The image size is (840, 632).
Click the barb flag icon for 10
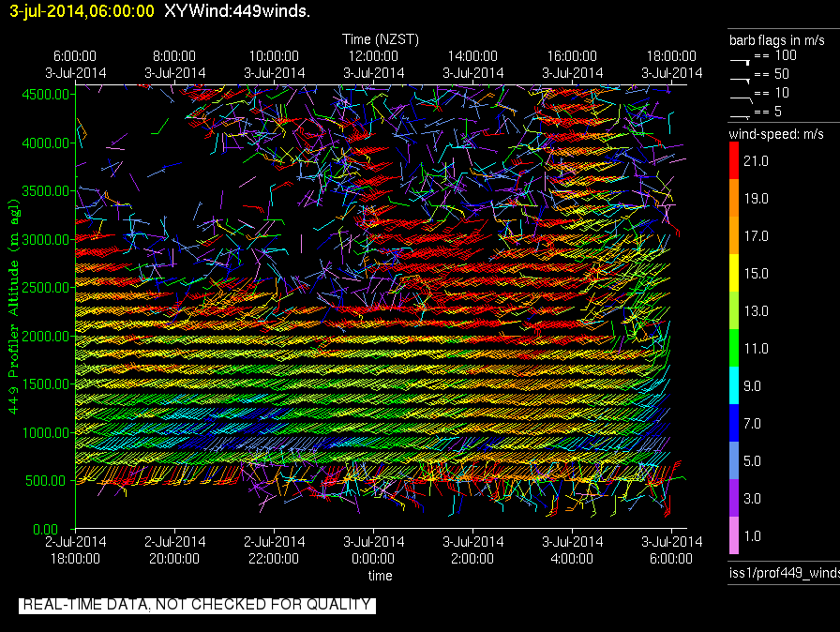point(742,98)
